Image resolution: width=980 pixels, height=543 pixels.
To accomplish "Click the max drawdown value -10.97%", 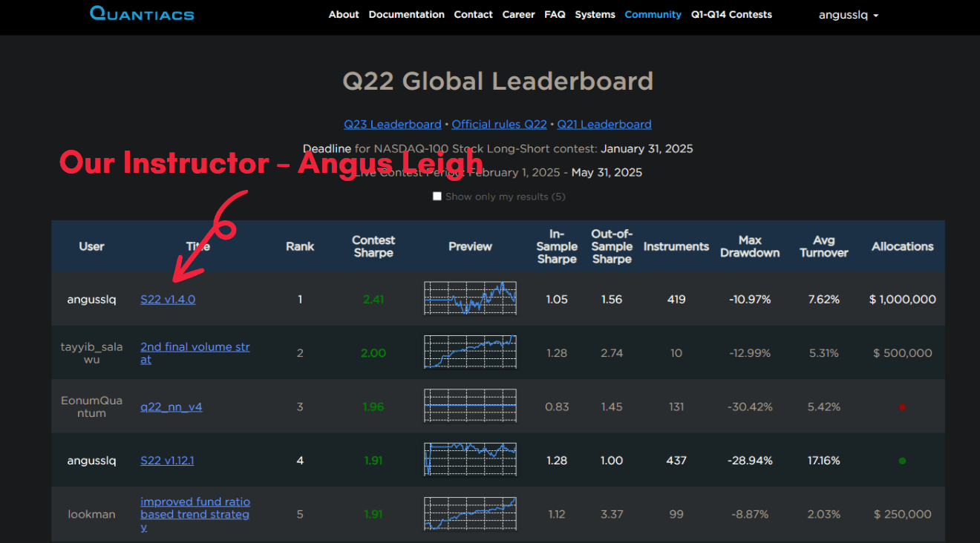I will coord(750,300).
